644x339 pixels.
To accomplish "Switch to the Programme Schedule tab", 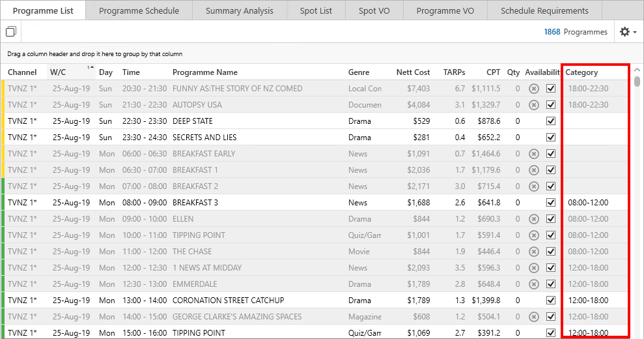I will coord(139,10).
